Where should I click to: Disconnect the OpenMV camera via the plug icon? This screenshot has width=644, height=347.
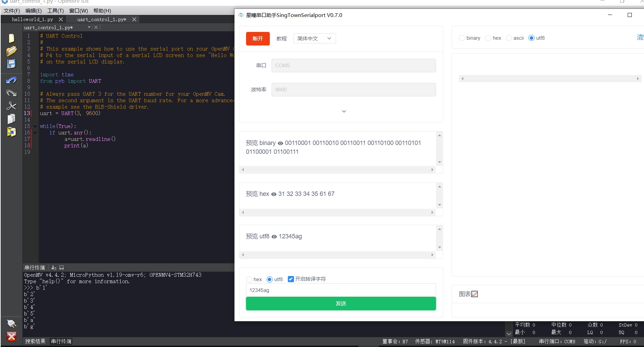point(11,324)
